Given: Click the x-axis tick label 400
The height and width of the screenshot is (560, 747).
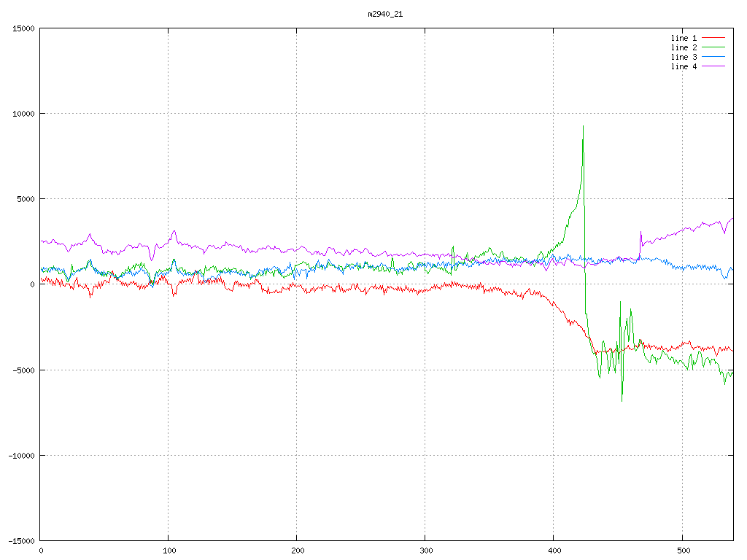Looking at the screenshot, I should pos(554,551).
